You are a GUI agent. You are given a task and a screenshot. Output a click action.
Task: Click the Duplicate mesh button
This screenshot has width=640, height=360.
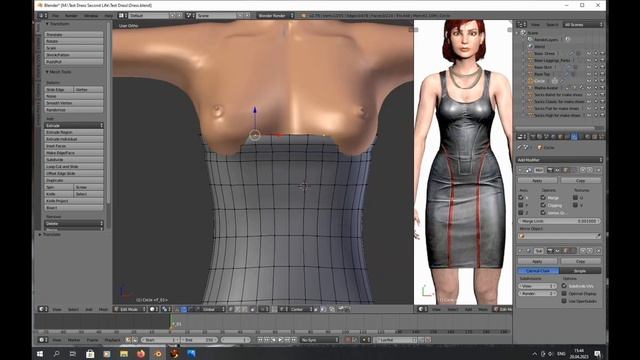click(74, 180)
